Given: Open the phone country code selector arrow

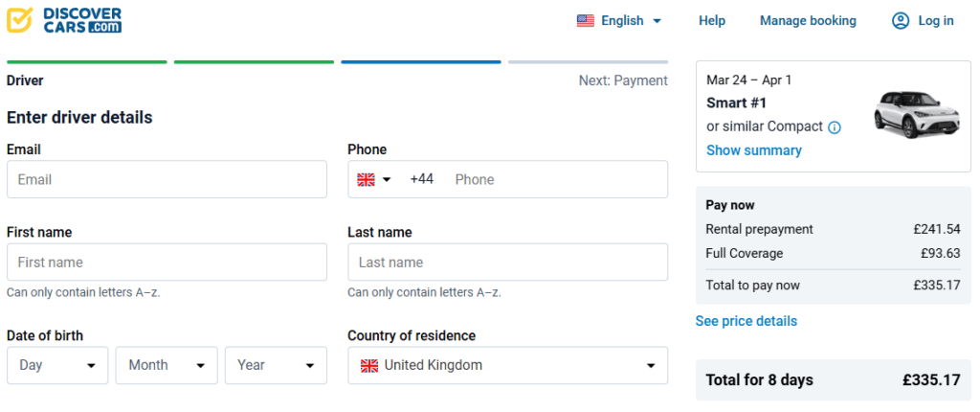Looking at the screenshot, I should point(388,179).
